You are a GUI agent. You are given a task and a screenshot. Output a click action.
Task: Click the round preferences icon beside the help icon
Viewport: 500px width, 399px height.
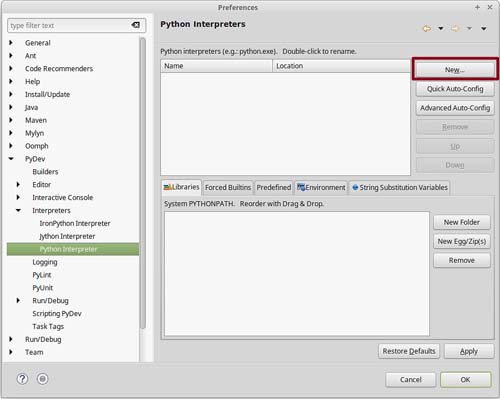tap(43, 379)
